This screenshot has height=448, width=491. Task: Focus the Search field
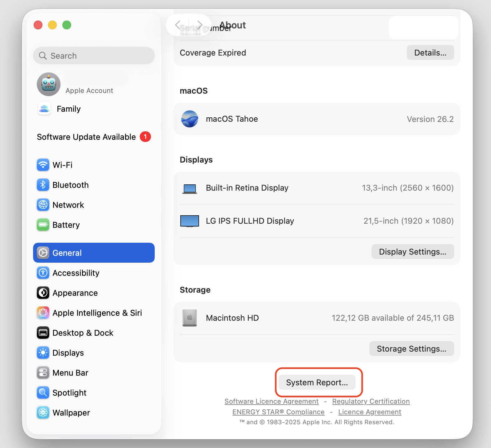(94, 56)
